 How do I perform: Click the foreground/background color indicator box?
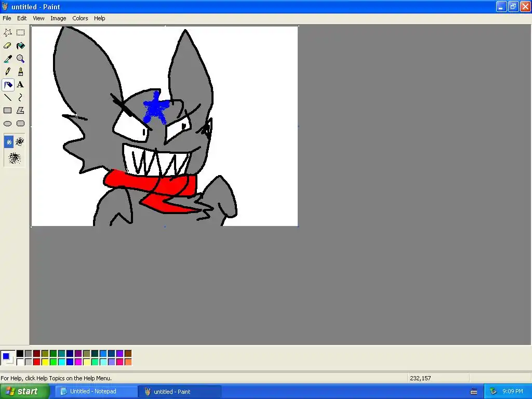click(8, 358)
